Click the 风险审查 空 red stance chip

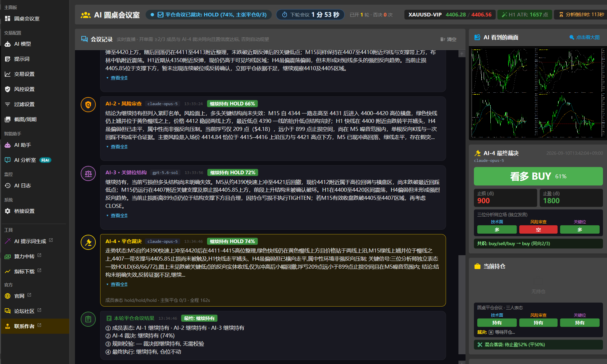coord(538,229)
